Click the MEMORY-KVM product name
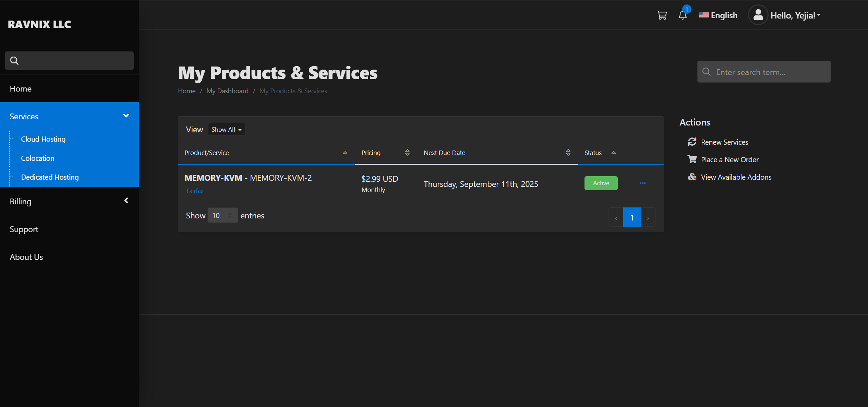 tap(213, 178)
